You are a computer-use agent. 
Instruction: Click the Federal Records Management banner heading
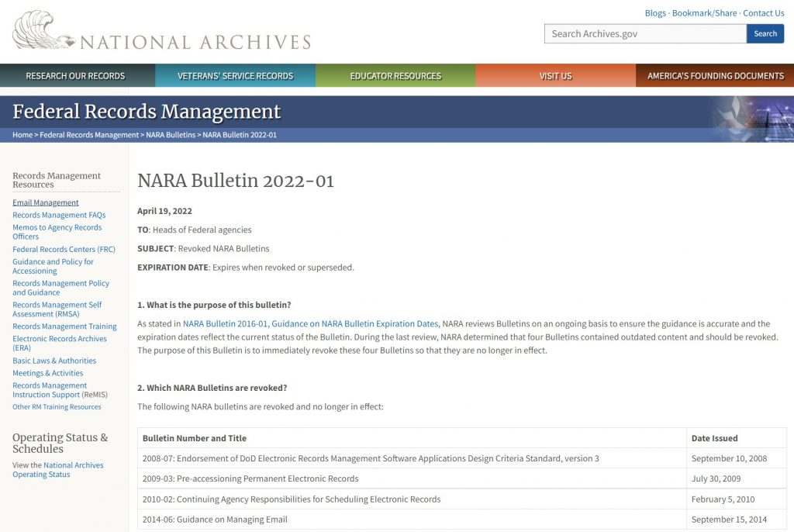point(147,112)
